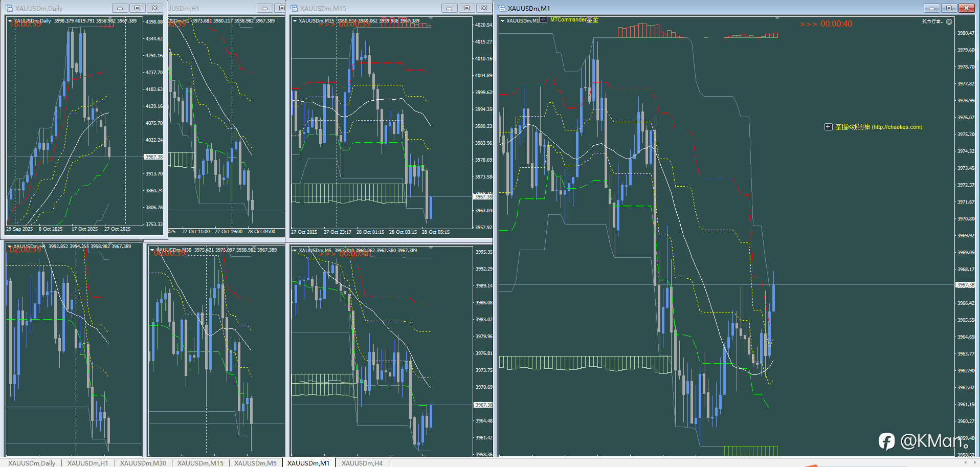
Task: Click the 3967.38 current price label on M5 axis
Action: 483,405
